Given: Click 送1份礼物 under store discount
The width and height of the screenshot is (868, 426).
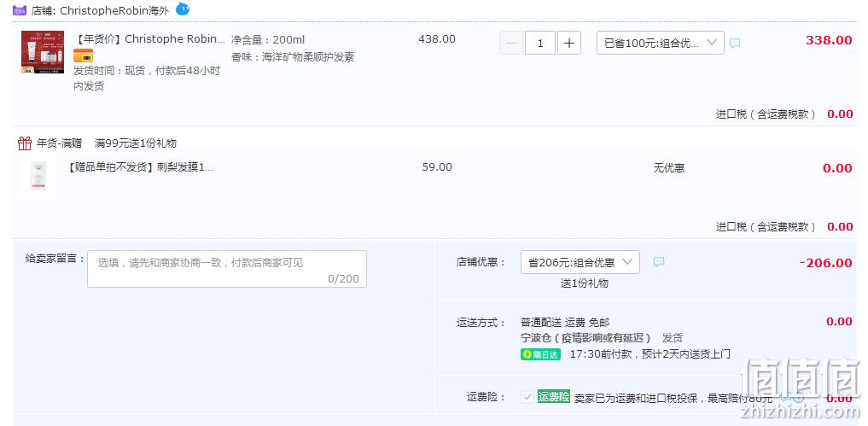Looking at the screenshot, I should [584, 283].
